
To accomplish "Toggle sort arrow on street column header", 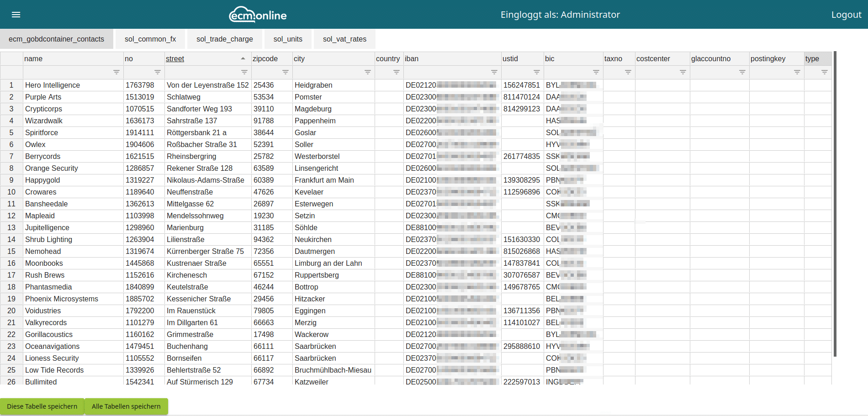I will 243,58.
